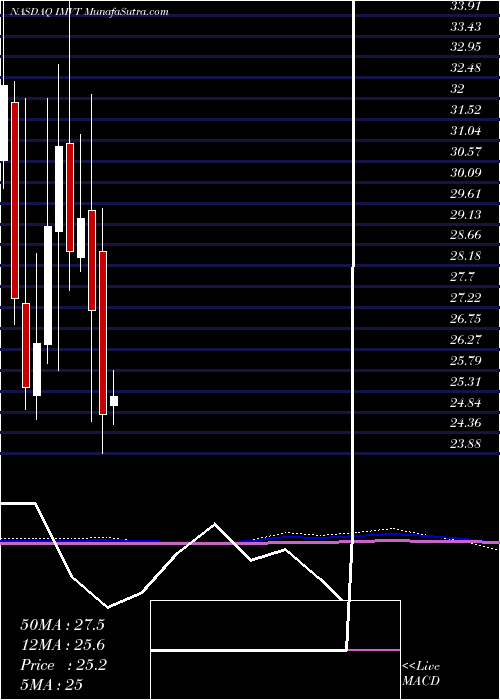Click the 27.7 price axis label
The width and height of the screenshot is (500, 700).
pyautogui.click(x=462, y=276)
